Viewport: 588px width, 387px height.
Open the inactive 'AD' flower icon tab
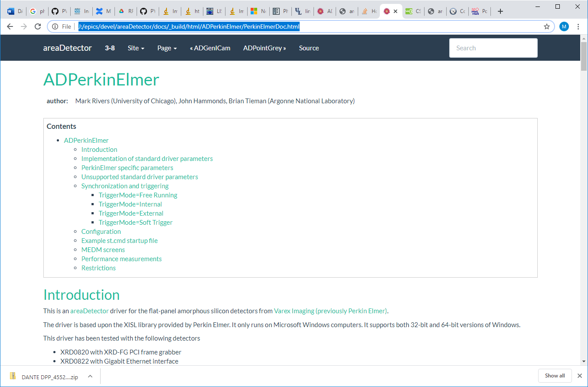[x=324, y=12]
